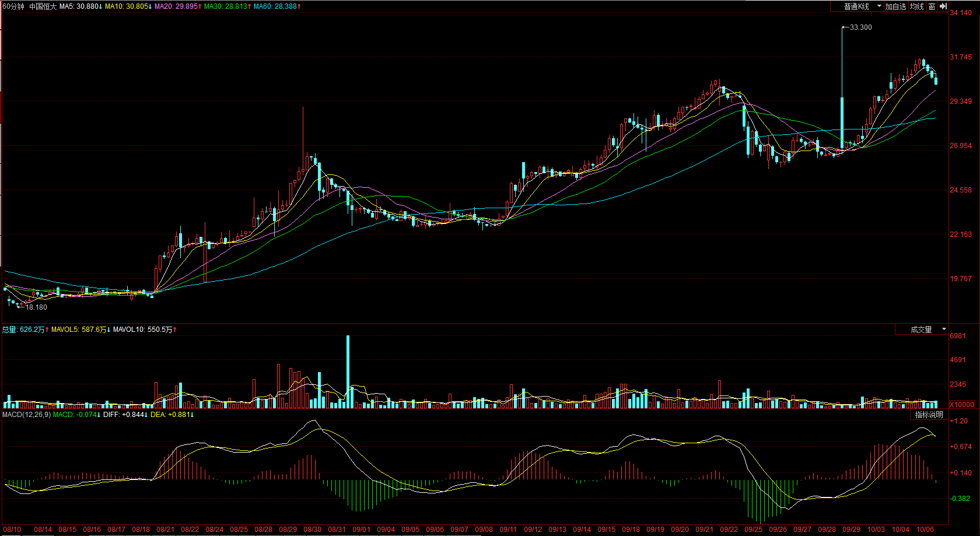The width and height of the screenshot is (980, 536).
Task: Click the 指标说明 indicator description button
Action: 929,415
